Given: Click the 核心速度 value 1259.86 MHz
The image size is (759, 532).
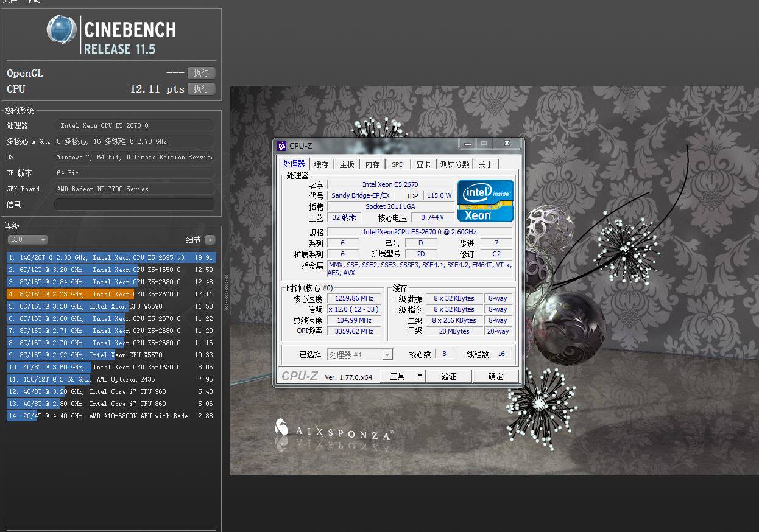Looking at the screenshot, I should [x=353, y=298].
